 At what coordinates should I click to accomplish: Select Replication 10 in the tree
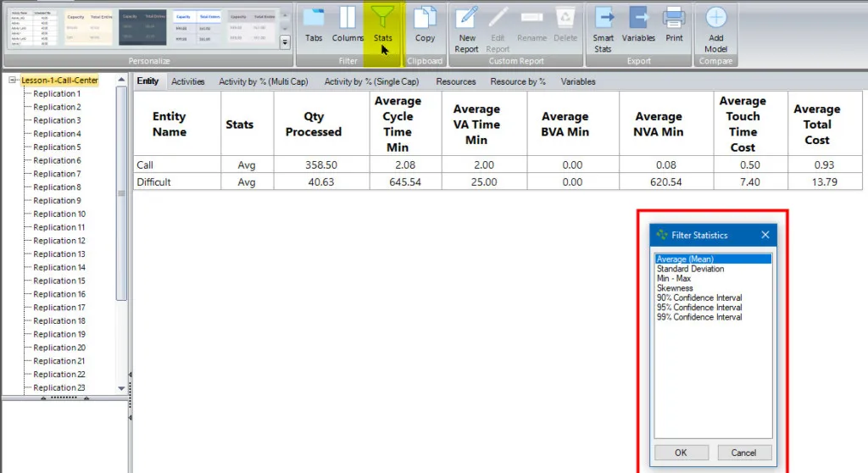(59, 214)
